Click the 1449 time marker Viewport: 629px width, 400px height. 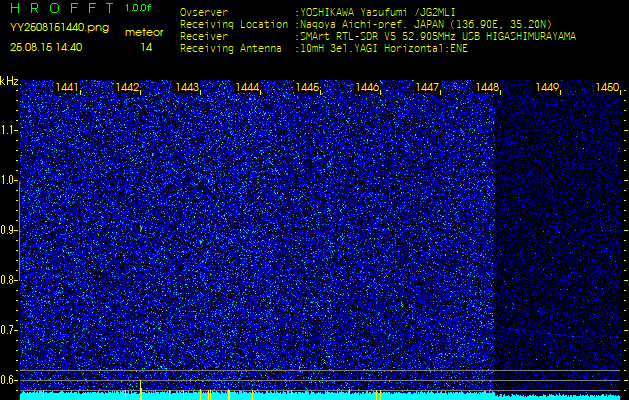(x=547, y=87)
